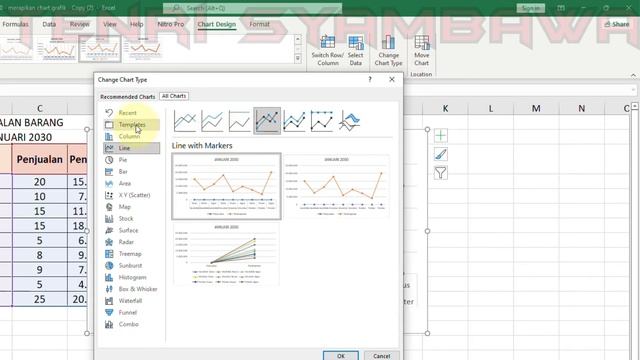Choose Sunburst chart category
The height and width of the screenshot is (360, 640).
(131, 265)
